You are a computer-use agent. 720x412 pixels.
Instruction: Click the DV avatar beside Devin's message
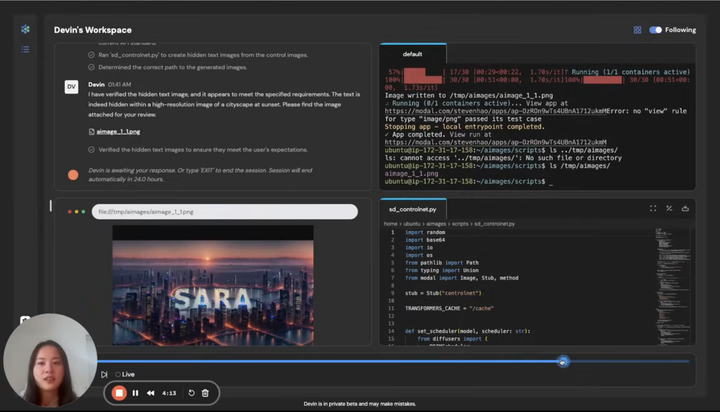[72, 89]
